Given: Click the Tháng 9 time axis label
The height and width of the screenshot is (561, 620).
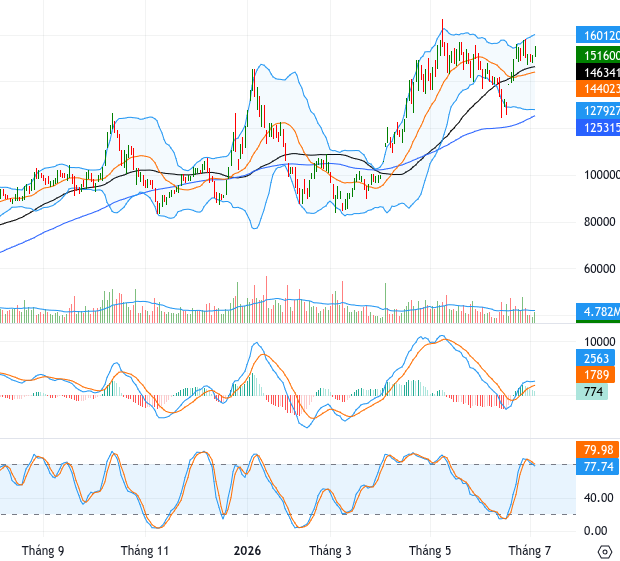Looking at the screenshot, I should coord(43,550).
